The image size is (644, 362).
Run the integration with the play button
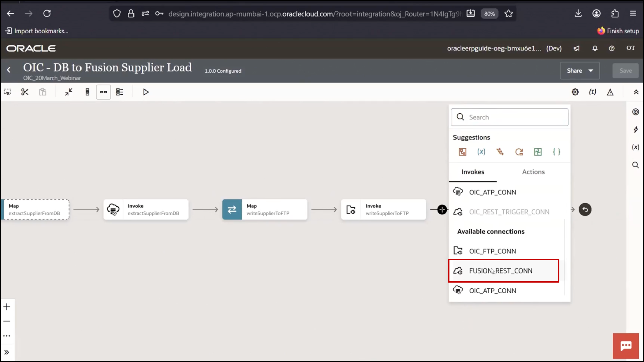pyautogui.click(x=146, y=92)
